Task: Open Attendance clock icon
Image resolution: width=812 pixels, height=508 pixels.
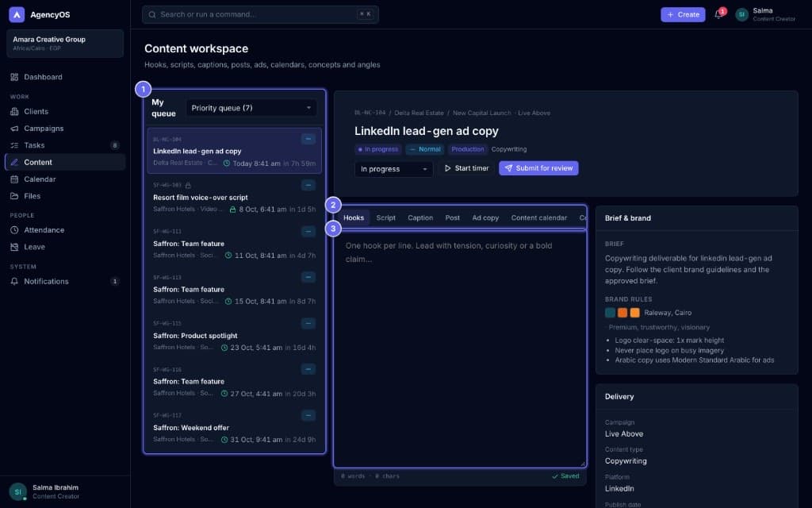Action: (x=14, y=230)
